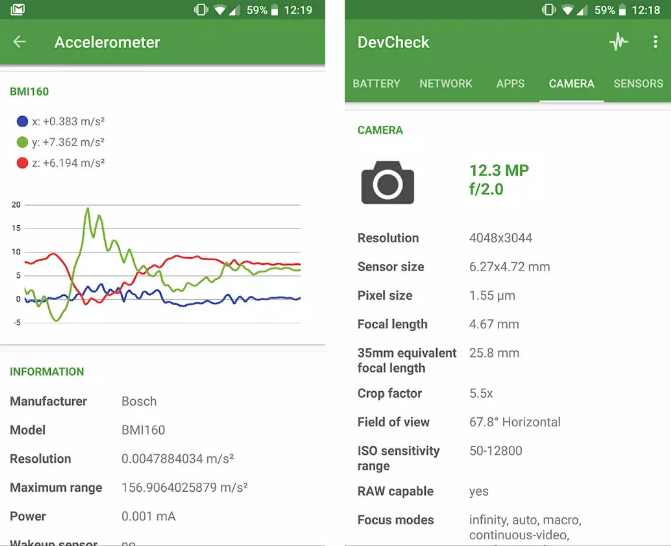This screenshot has width=671, height=546.
Task: Tap the red z-axis legend dot
Action: point(22,163)
